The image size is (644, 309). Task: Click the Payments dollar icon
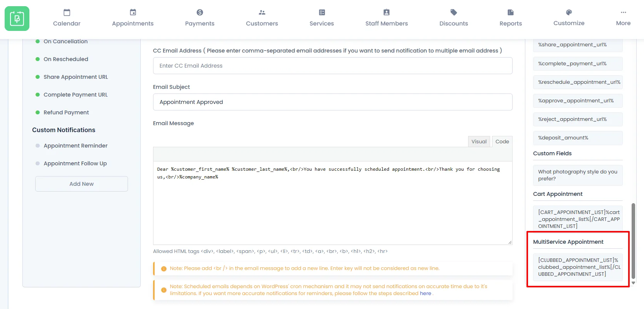tap(200, 12)
